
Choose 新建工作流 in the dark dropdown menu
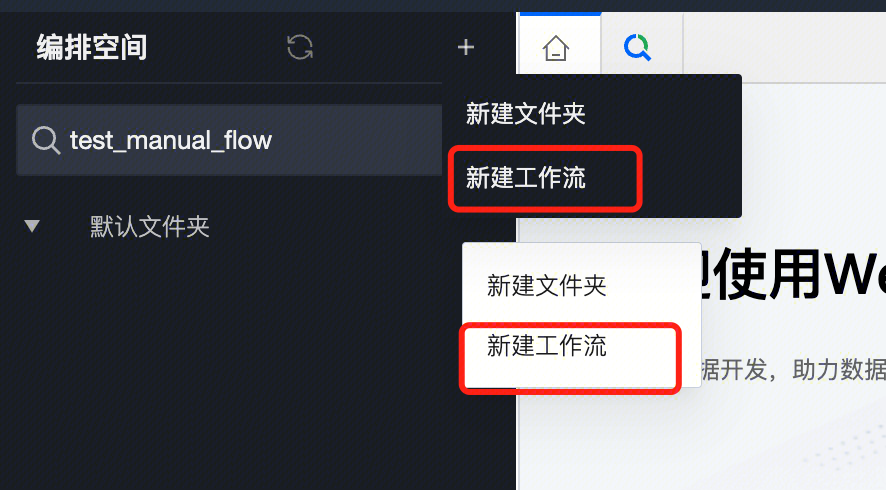point(525,177)
